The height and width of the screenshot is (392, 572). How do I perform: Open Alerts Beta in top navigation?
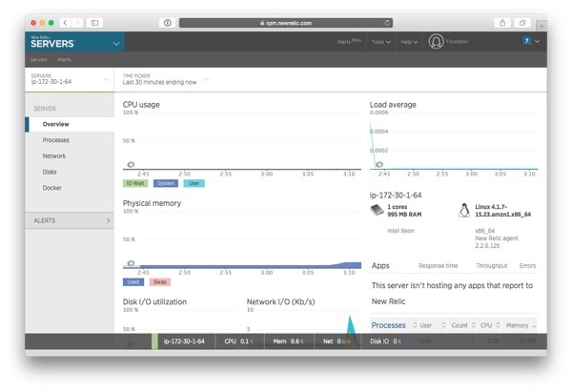click(x=349, y=42)
